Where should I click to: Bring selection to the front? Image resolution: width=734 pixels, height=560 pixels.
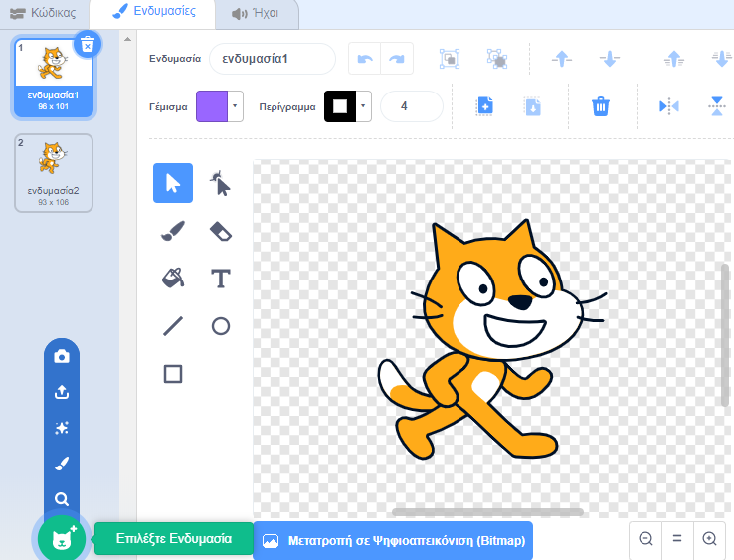(674, 59)
